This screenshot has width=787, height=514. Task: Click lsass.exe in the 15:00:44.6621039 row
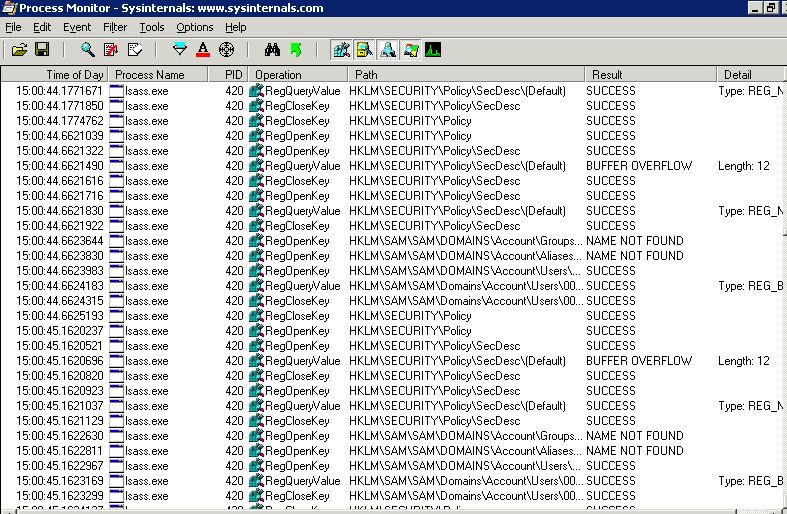coord(147,136)
